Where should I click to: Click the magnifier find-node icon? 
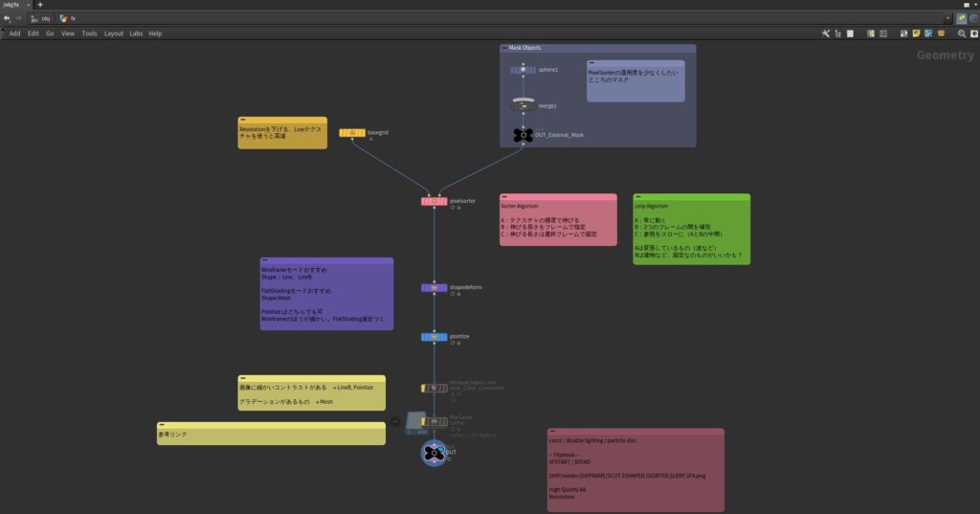(962, 34)
